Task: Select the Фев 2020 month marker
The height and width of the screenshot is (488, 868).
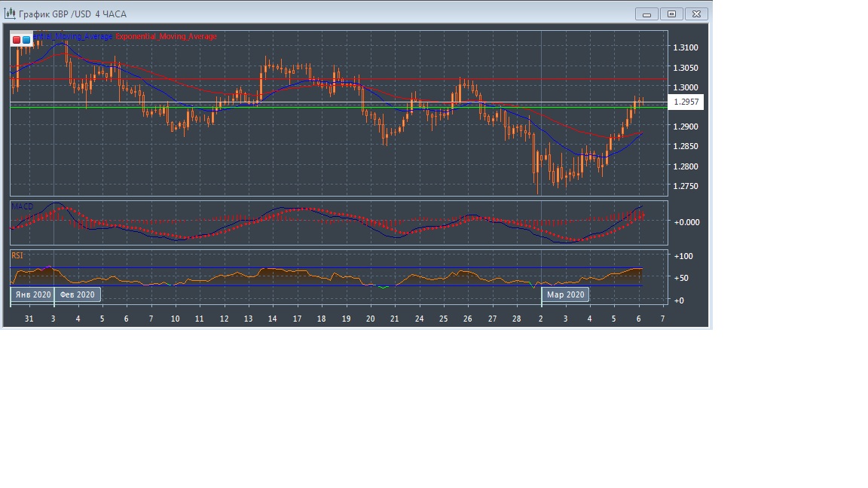Action: click(77, 294)
